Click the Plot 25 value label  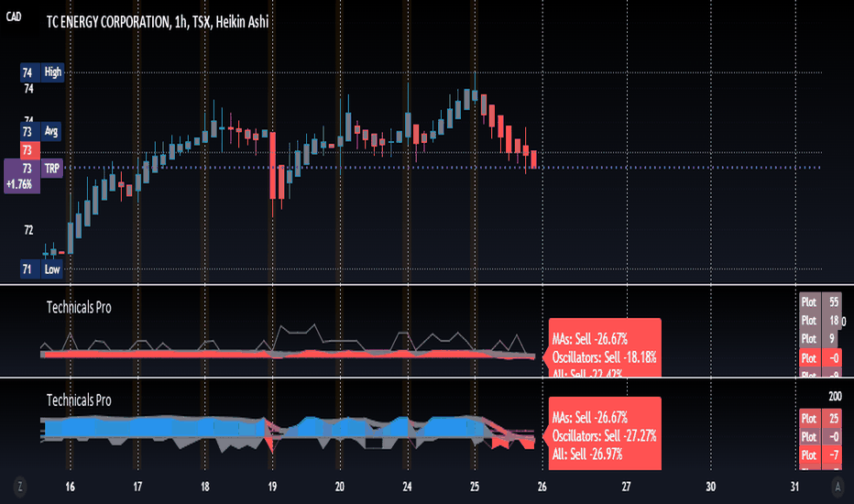point(820,419)
